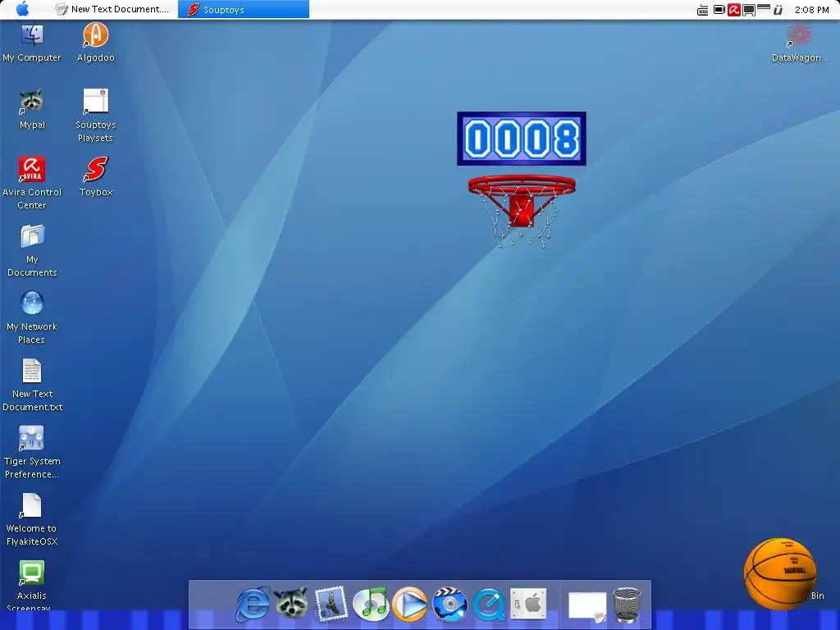Image resolution: width=840 pixels, height=630 pixels.
Task: Open the Avira tray icon
Action: (734, 10)
